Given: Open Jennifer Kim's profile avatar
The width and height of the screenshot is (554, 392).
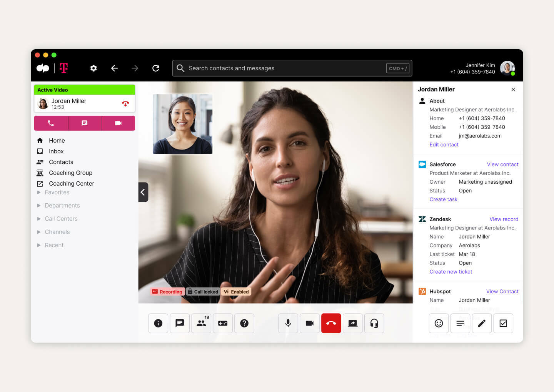Looking at the screenshot, I should click(x=507, y=68).
